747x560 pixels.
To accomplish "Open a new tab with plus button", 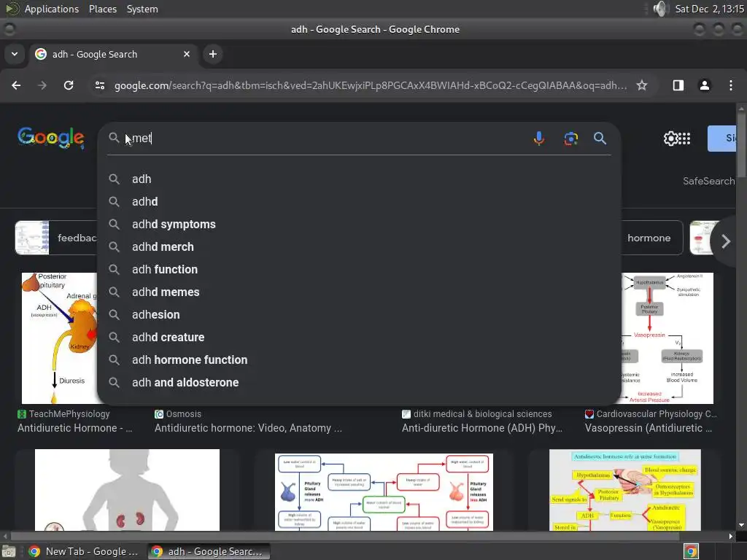I will click(x=213, y=54).
